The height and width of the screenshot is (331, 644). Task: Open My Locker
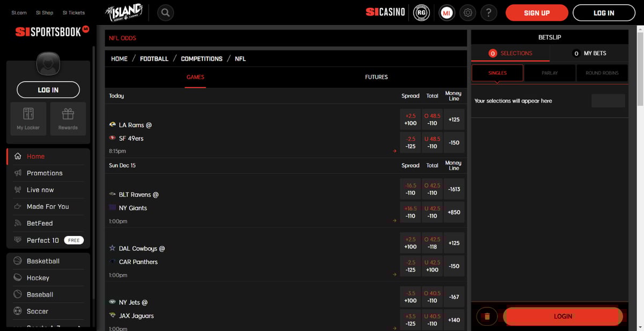28,119
